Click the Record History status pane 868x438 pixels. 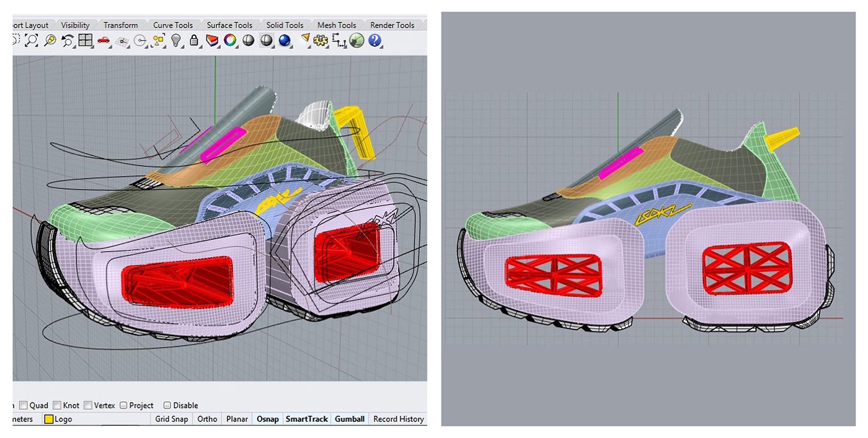point(397,419)
